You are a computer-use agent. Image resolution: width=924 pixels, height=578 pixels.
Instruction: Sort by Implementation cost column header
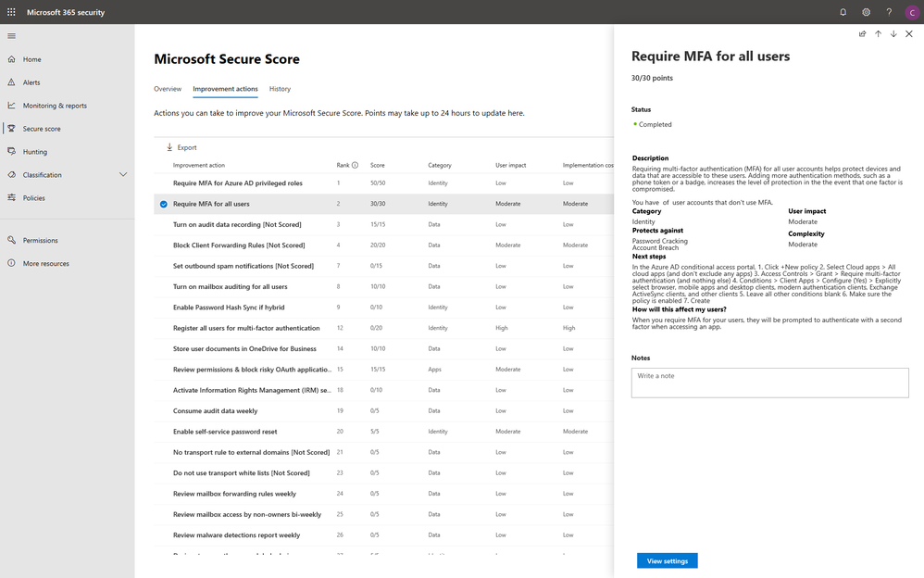coord(588,165)
